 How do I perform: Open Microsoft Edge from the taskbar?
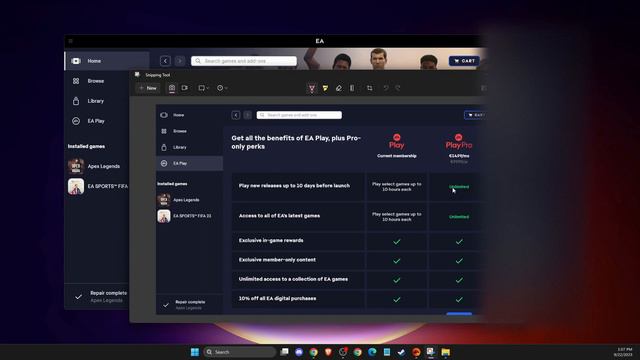click(x=372, y=352)
